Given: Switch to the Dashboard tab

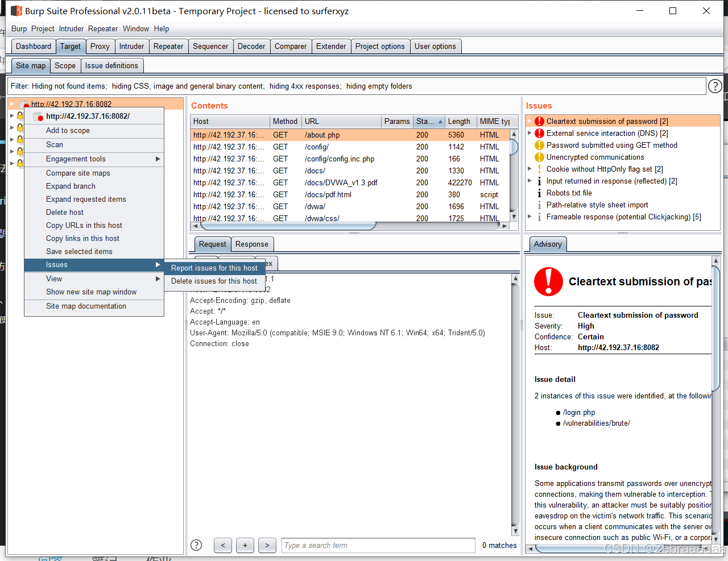Looking at the screenshot, I should [34, 46].
